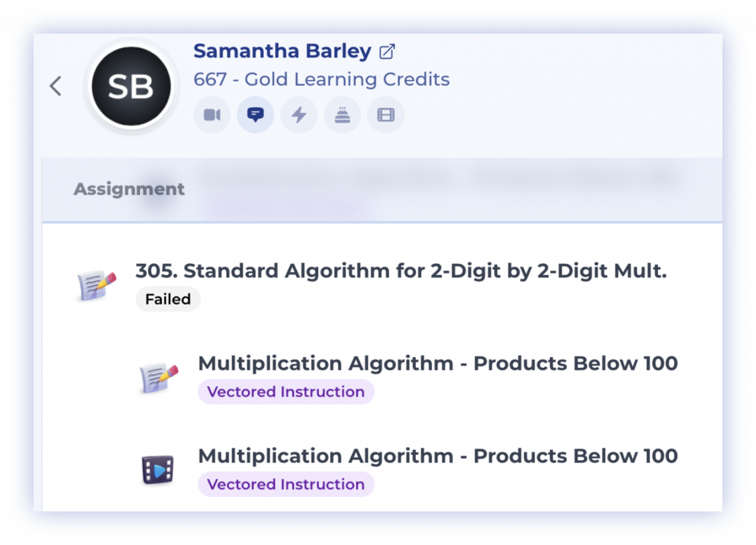Click the video camera icon

tap(211, 115)
